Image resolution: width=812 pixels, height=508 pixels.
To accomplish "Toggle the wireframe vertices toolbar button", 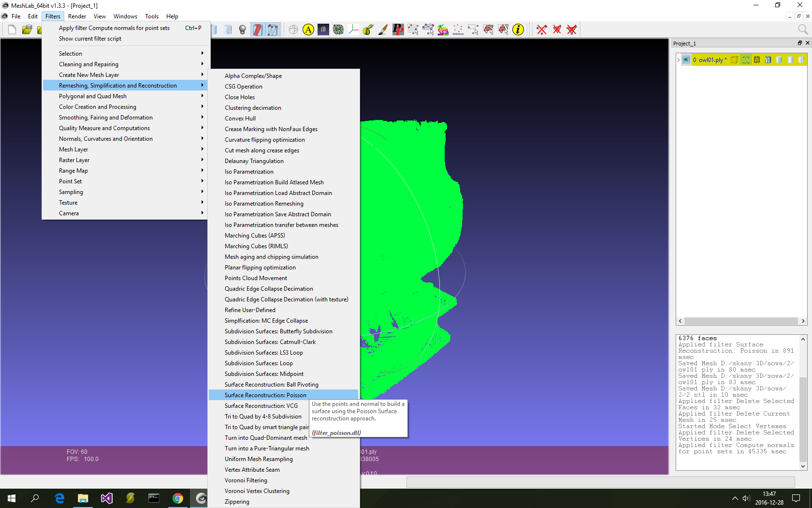I will point(273,30).
